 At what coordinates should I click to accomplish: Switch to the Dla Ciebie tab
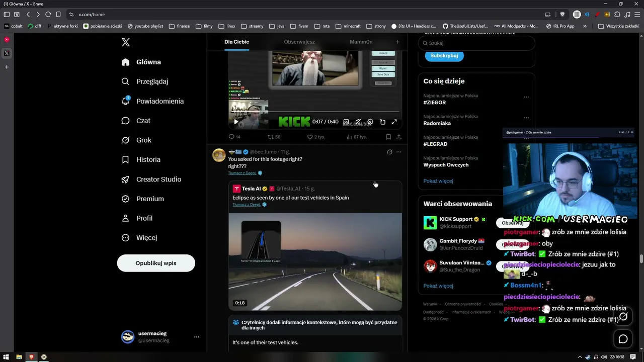(x=236, y=42)
